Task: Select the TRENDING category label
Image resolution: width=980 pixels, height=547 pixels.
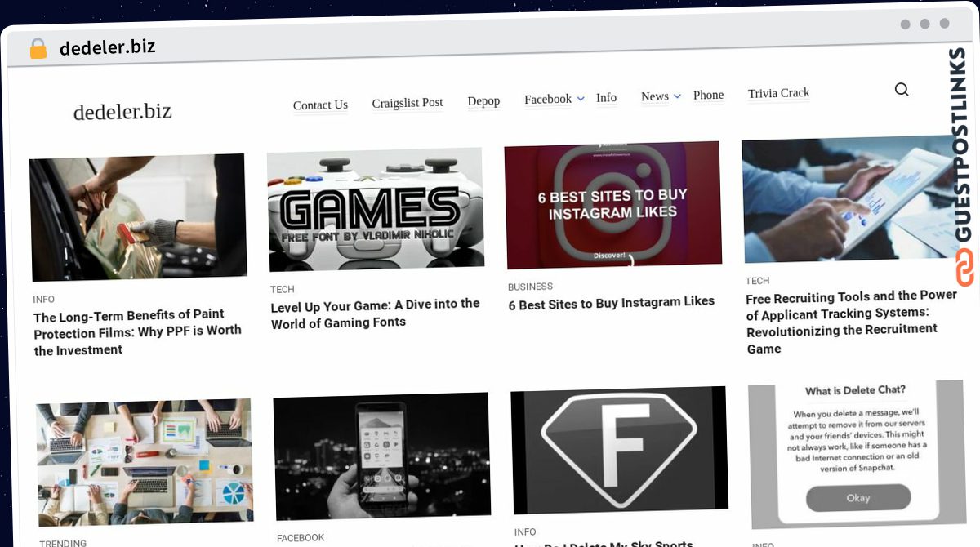Action: point(63,543)
